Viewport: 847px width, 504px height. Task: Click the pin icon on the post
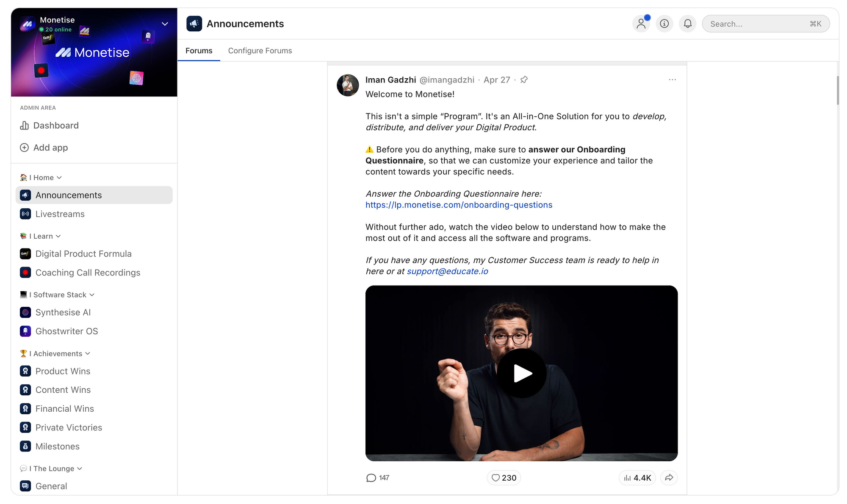[x=524, y=80]
